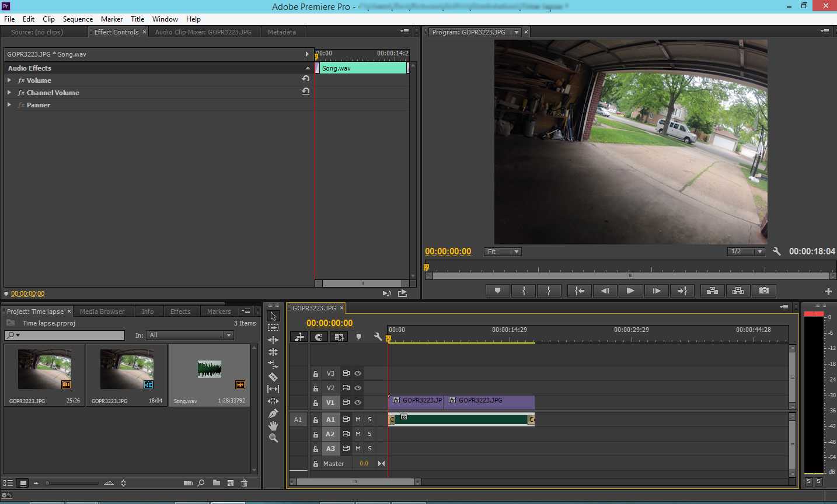The height and width of the screenshot is (504, 837).
Task: Switch to the Audio Clip Mixer tab
Action: pyautogui.click(x=203, y=32)
